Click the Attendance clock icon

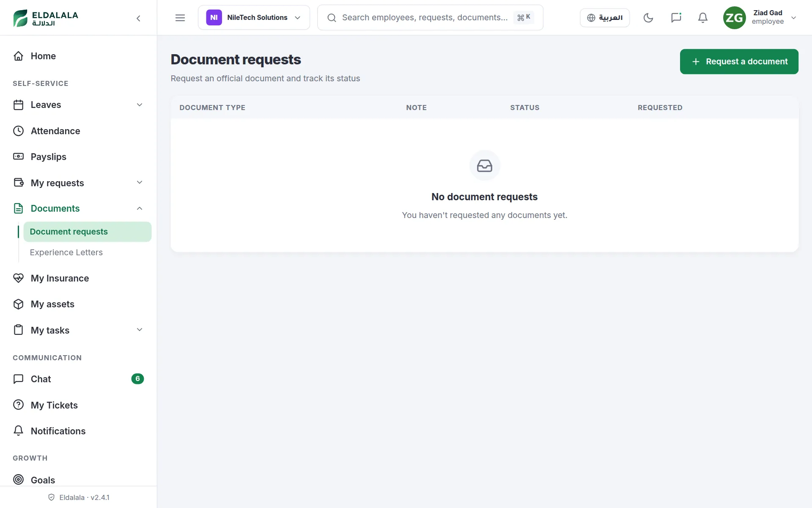pos(18,131)
